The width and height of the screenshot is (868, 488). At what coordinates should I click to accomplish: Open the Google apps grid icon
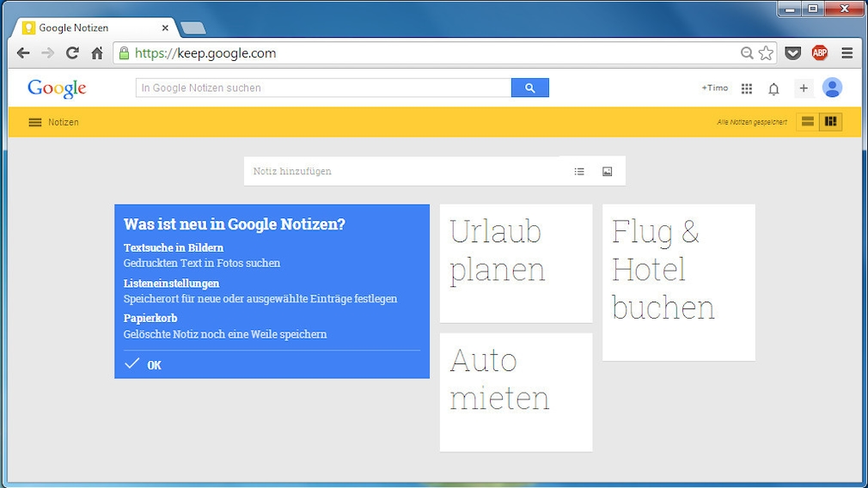tap(747, 88)
